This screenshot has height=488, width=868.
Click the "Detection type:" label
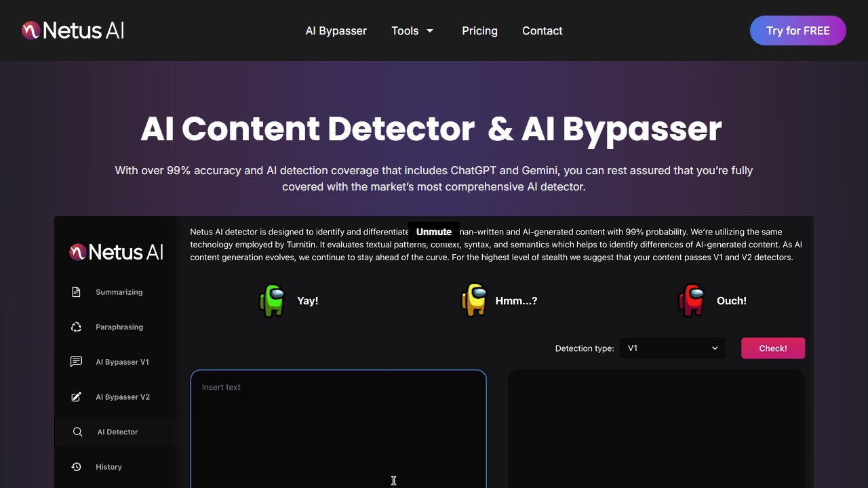[585, 348]
